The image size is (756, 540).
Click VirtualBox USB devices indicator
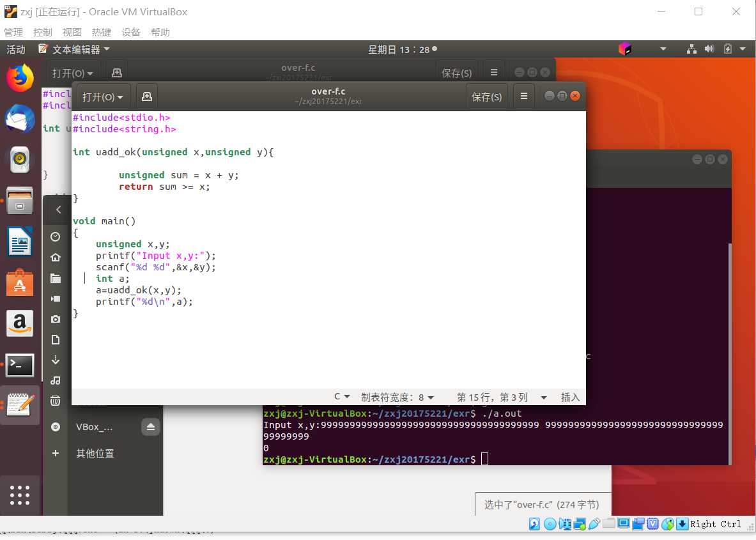coord(594,524)
